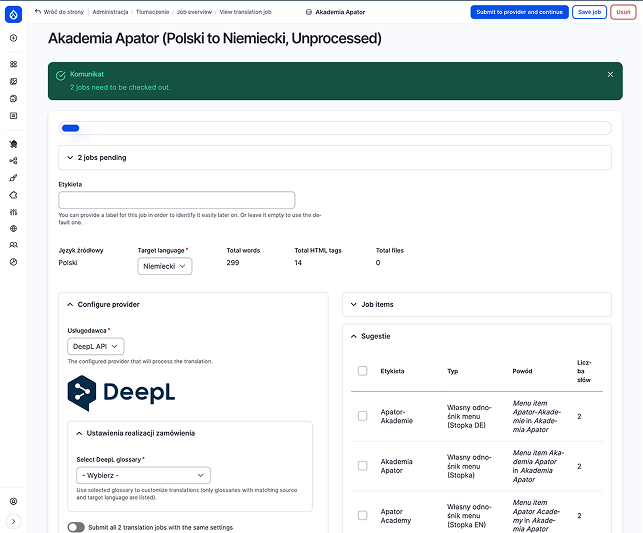
Task: Click the Akademia Apator page title in header
Action: click(x=340, y=12)
